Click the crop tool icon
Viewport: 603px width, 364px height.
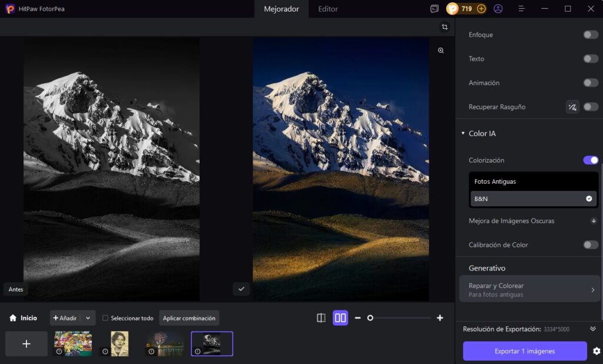pos(445,27)
